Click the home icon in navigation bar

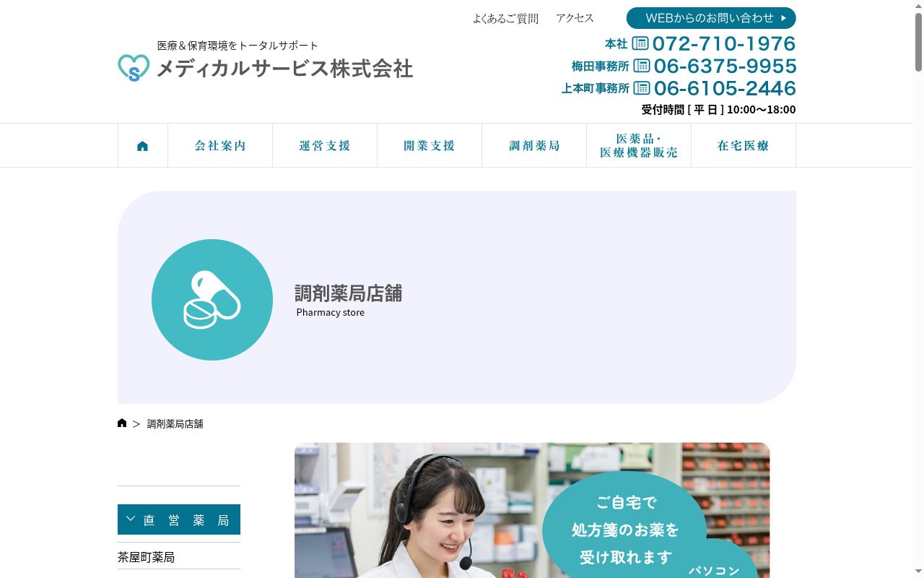(143, 146)
